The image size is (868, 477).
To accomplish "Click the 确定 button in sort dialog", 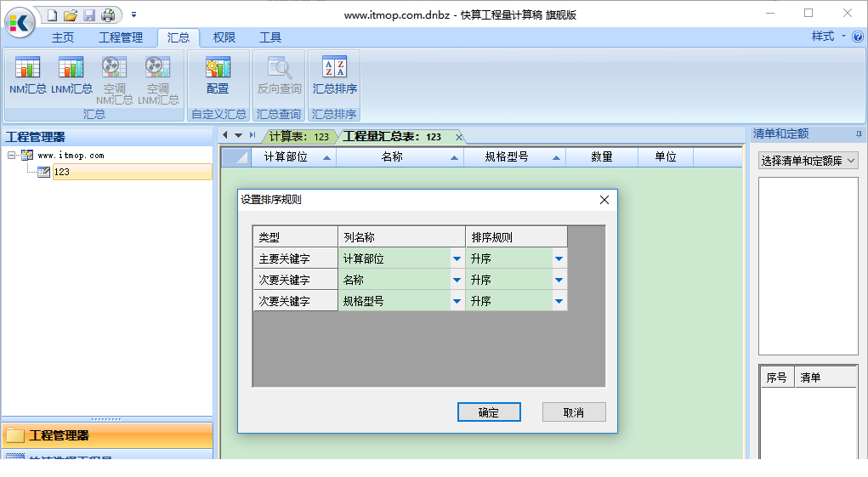I will tap(489, 412).
